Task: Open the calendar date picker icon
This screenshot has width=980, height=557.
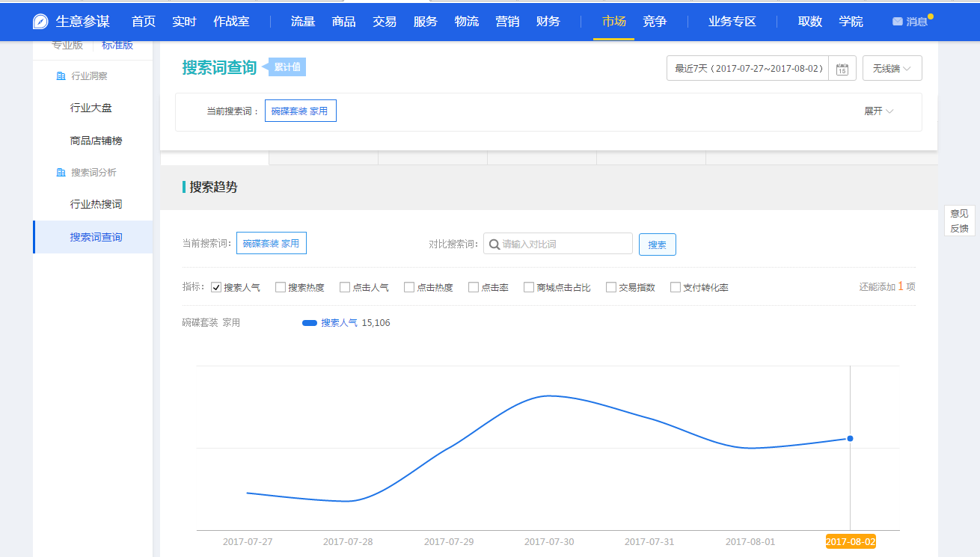Action: pyautogui.click(x=842, y=69)
